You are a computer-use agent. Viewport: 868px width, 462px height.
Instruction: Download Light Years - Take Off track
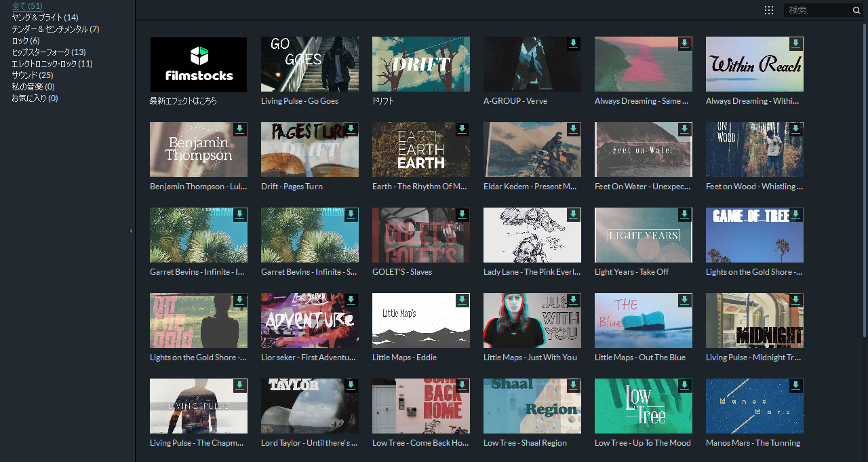685,214
